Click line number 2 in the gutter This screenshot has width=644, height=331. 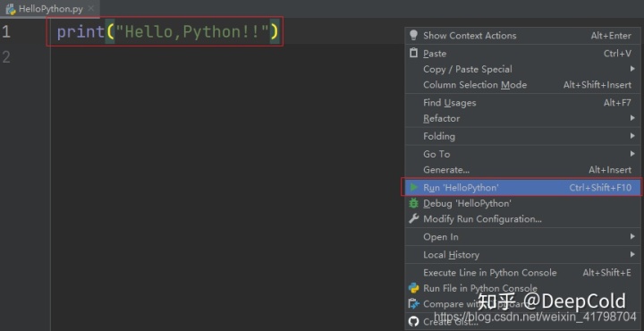point(6,56)
